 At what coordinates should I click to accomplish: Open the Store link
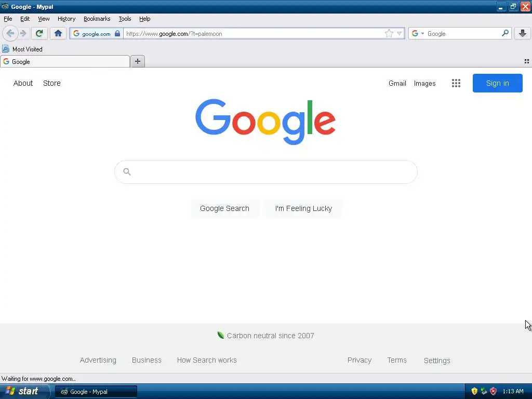click(52, 83)
